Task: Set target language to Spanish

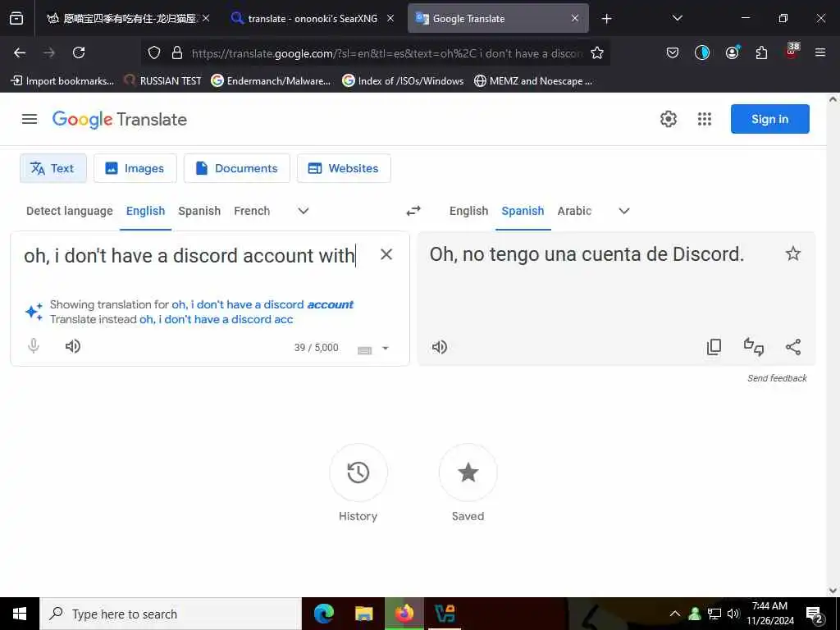Action: (523, 211)
